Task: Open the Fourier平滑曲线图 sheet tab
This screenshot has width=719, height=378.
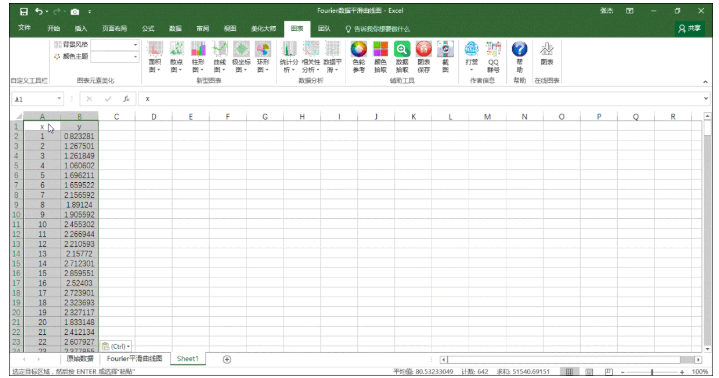Action: point(134,358)
